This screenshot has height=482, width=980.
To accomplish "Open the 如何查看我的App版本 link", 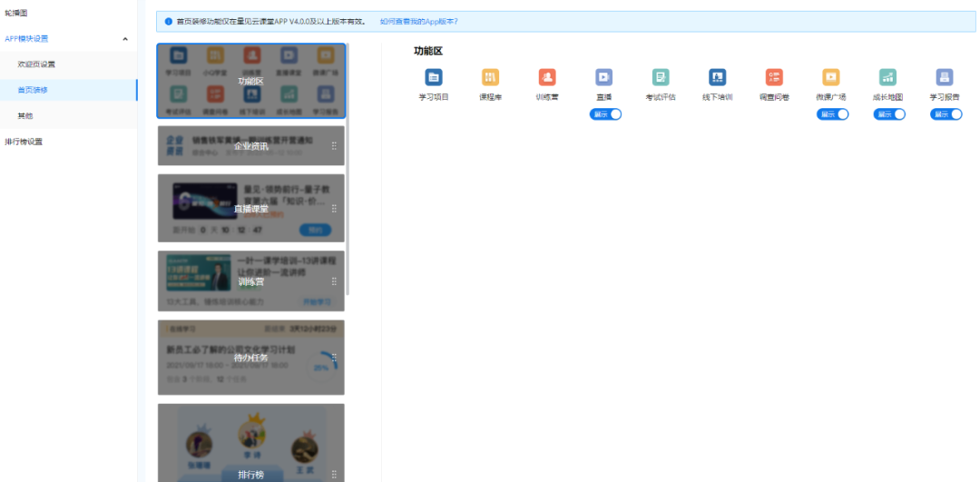I will click(418, 21).
